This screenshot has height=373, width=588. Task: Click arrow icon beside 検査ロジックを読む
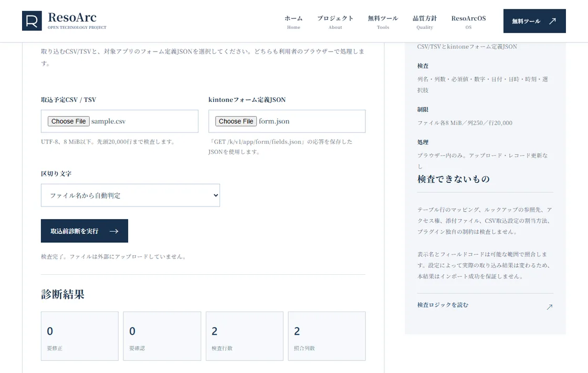549,307
